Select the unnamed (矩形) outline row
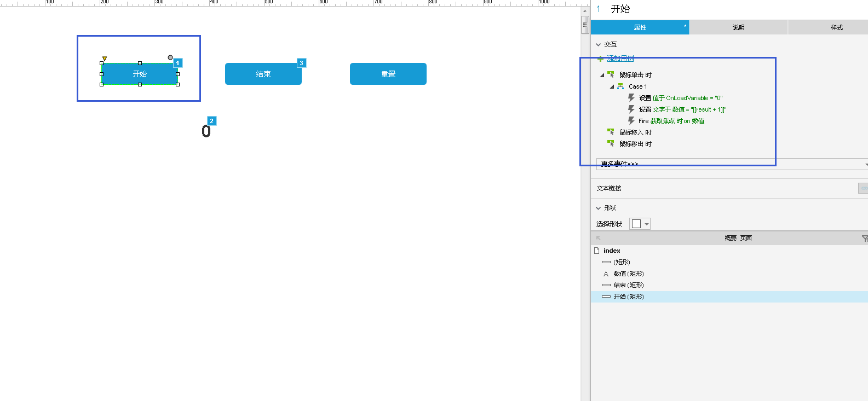This screenshot has height=401, width=868. tap(729, 262)
